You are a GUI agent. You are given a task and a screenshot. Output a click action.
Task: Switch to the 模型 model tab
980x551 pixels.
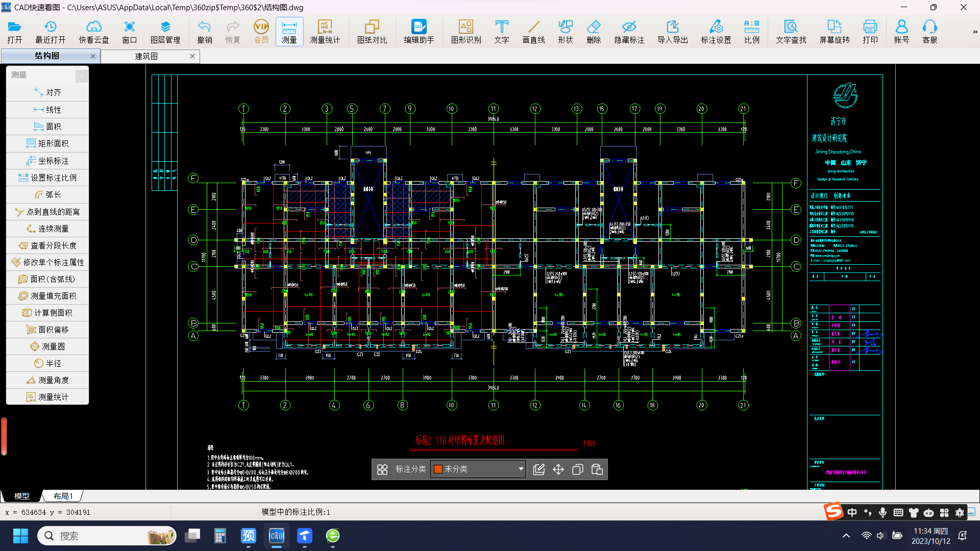click(x=22, y=496)
